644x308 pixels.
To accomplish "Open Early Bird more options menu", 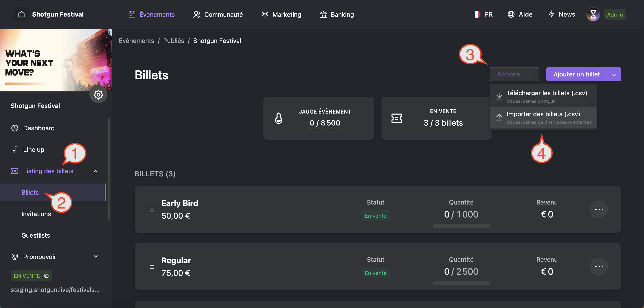I will (599, 209).
